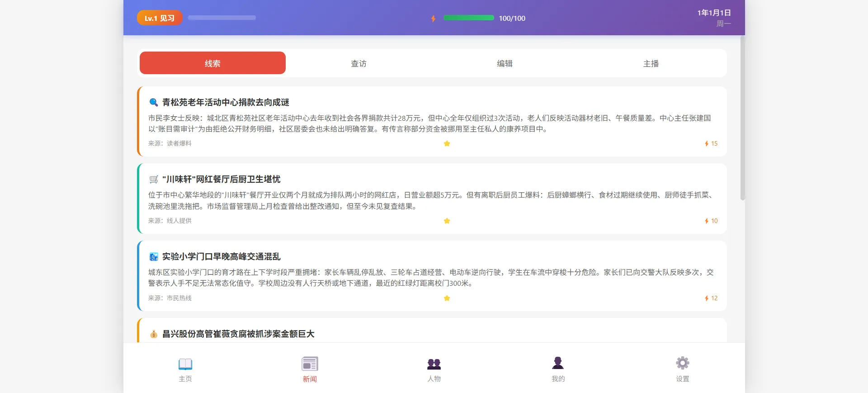Click the green energy bar
Screen dimensions: 868x393
[469, 18]
